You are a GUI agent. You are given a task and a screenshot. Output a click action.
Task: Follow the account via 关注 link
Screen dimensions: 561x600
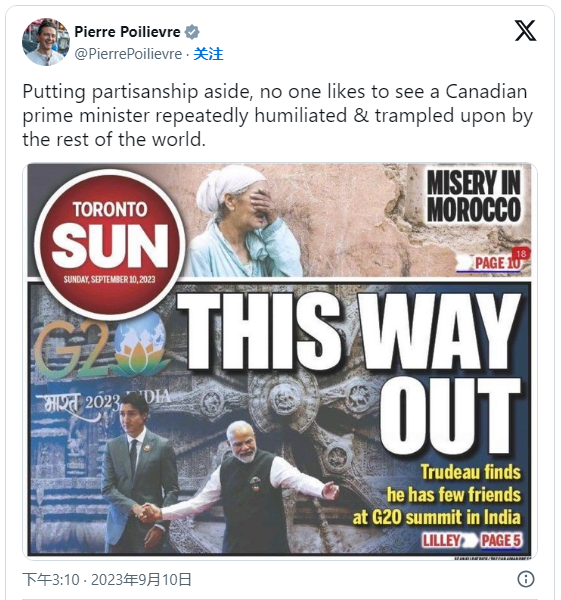coord(208,54)
